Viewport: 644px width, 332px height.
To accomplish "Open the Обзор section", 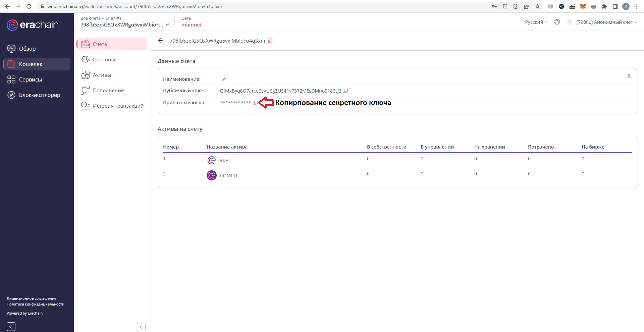I will (27, 49).
